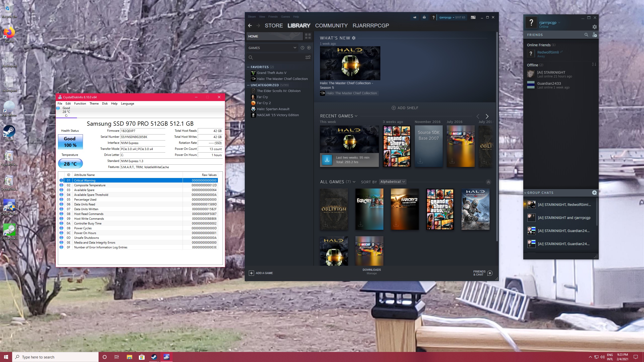
Task: Click Halo download button in recent games
Action: tap(327, 160)
